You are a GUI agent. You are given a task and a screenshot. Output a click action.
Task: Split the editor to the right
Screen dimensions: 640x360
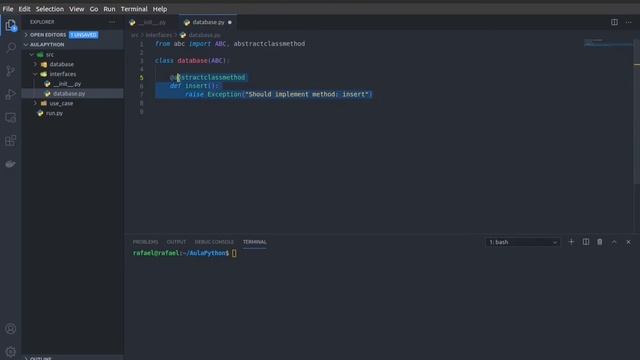[614, 22]
